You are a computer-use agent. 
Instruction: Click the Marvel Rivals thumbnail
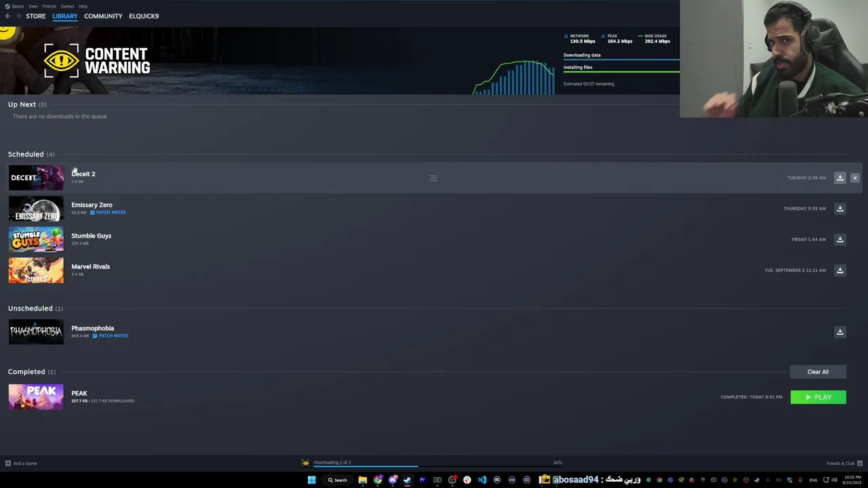[x=36, y=270]
